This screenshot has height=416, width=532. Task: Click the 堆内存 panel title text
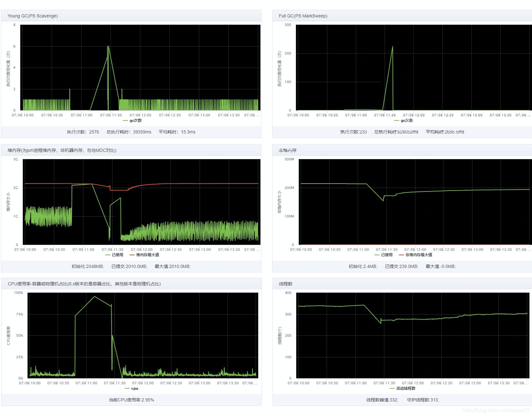tap(62, 150)
